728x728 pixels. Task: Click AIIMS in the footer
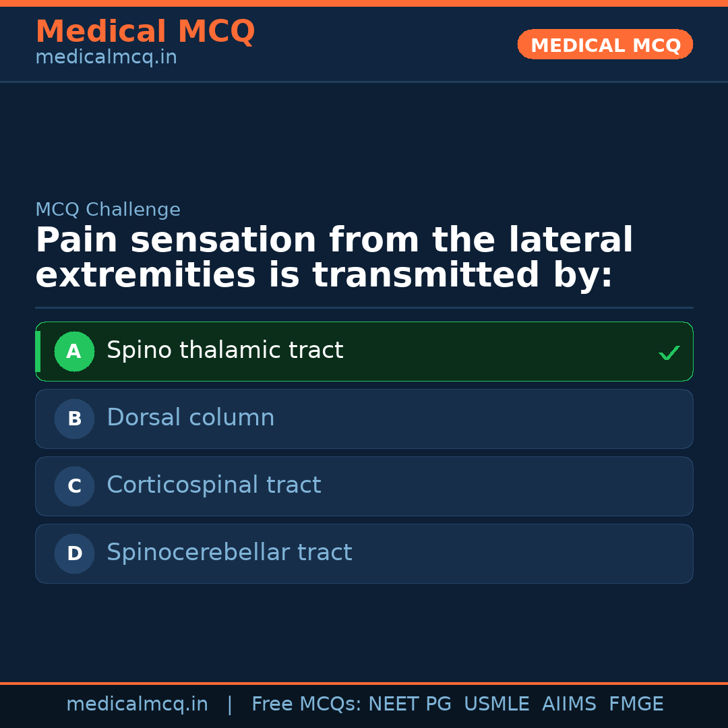click(x=569, y=704)
